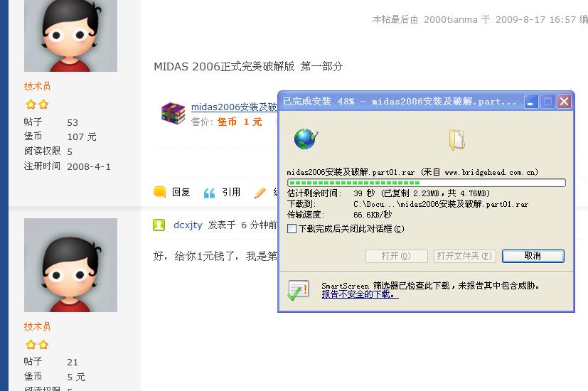Screen dimensions: 588x391
Task: Click the last edited by 2000tianma text
Action: coord(480,19)
